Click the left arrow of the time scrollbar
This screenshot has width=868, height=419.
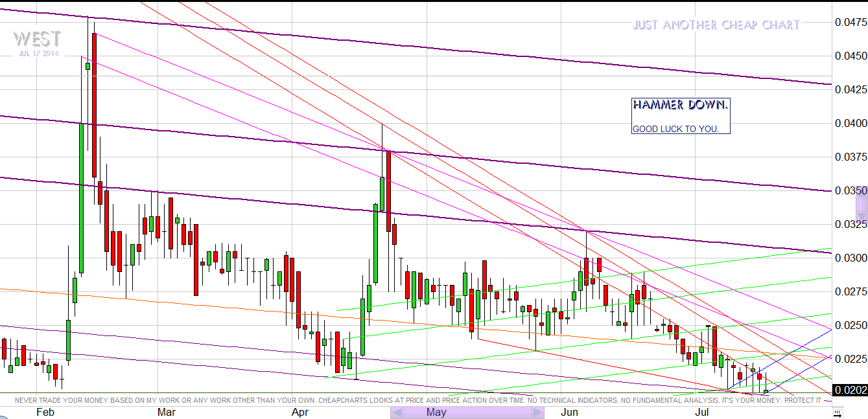pos(396,413)
